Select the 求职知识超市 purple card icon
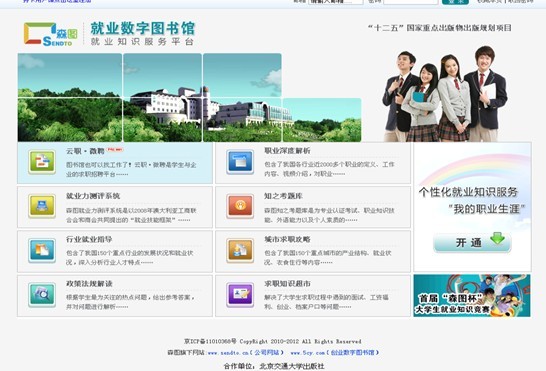This screenshot has width=546, height=371. pos(240,295)
